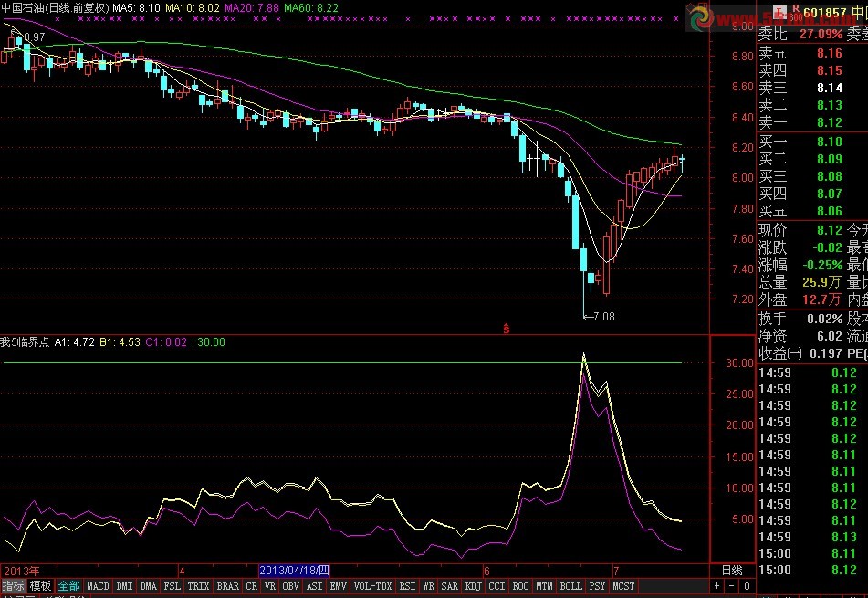Click the 卖二 ask price 8.13

click(x=830, y=105)
